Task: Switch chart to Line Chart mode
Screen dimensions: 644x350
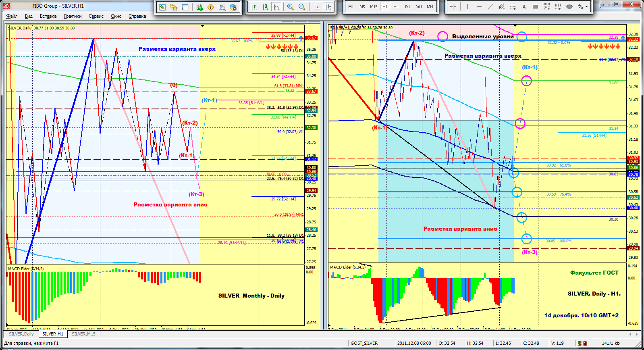Action: click(276, 7)
